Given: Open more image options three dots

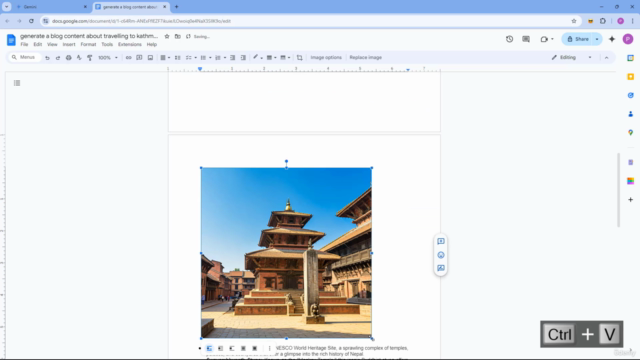Looking at the screenshot, I should [269, 349].
